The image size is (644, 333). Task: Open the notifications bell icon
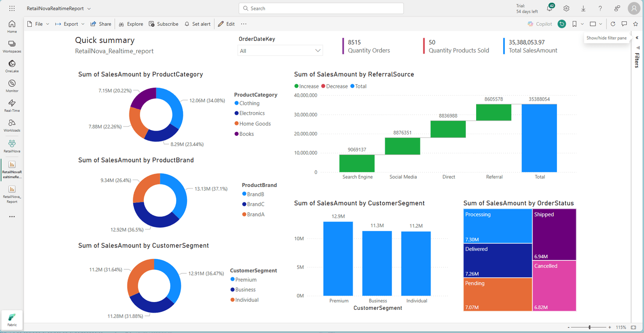(550, 9)
